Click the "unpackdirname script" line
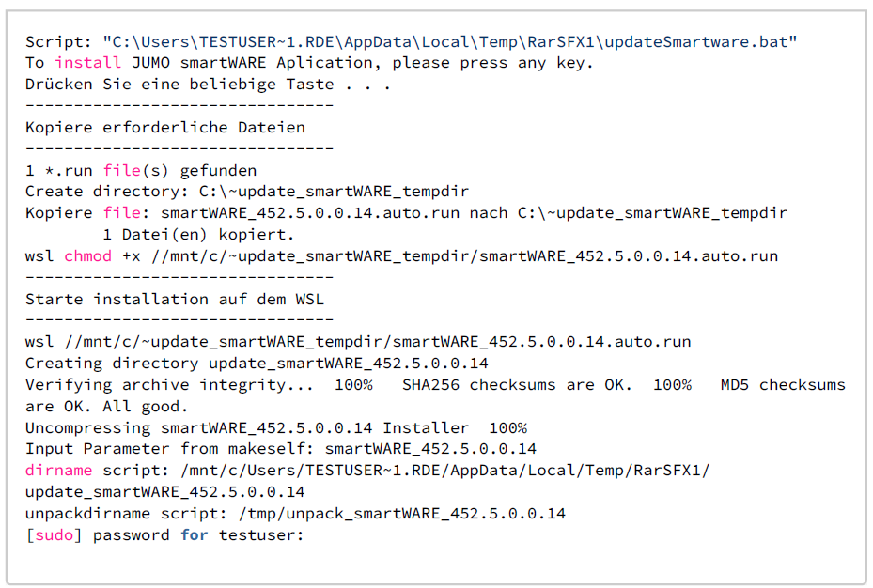The height and width of the screenshot is (588, 873). pos(295,514)
